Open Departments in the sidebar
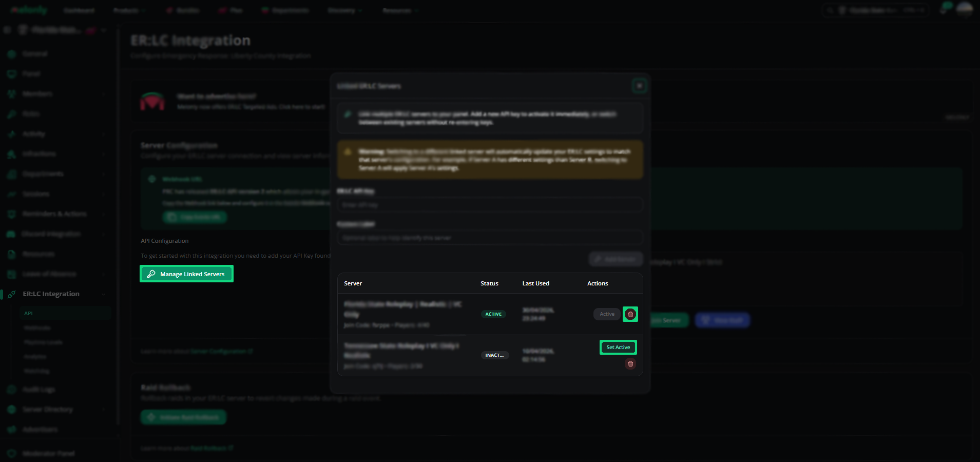The width and height of the screenshot is (980, 462). (43, 174)
